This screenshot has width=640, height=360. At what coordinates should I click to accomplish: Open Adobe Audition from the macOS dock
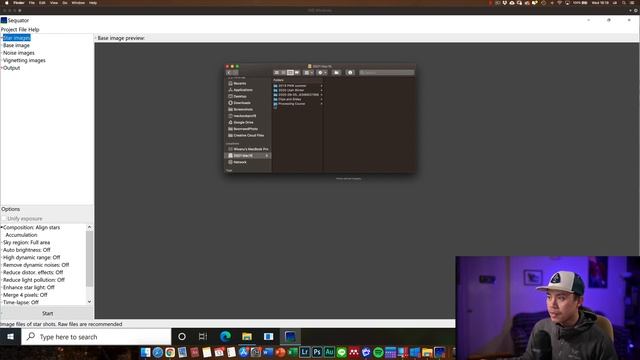[329, 352]
